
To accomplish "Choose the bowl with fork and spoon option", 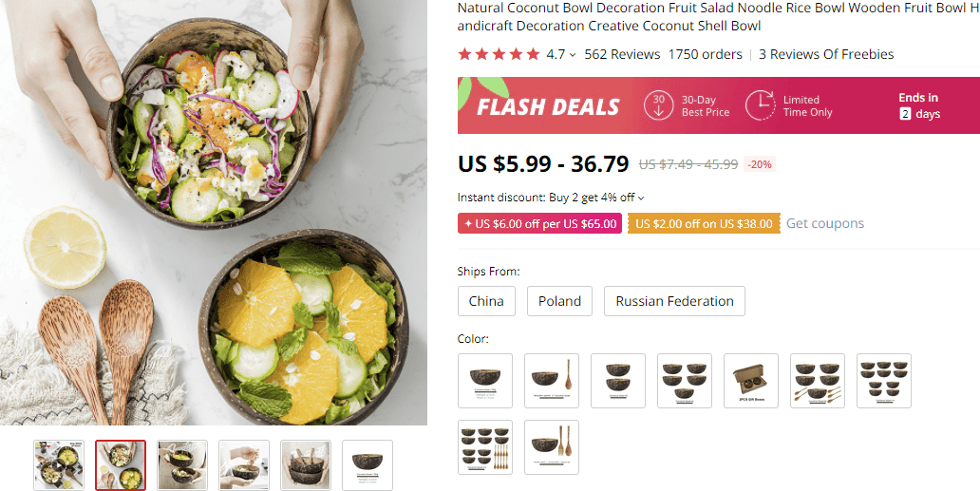I will (552, 447).
